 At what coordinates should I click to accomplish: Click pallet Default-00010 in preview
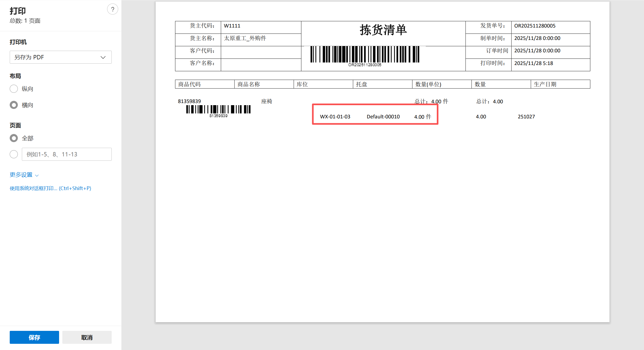point(383,117)
